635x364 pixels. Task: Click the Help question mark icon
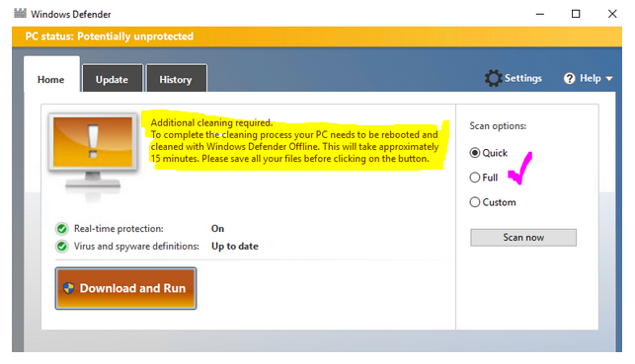tap(569, 79)
